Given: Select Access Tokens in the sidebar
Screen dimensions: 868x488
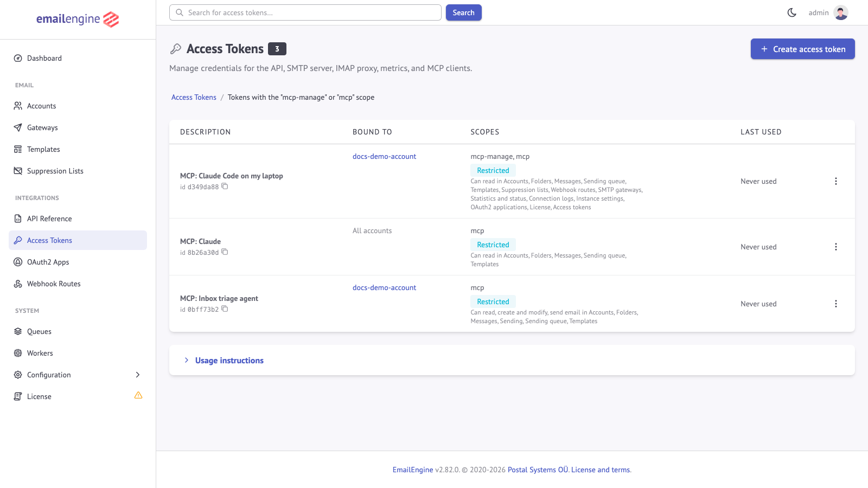Looking at the screenshot, I should point(78,240).
